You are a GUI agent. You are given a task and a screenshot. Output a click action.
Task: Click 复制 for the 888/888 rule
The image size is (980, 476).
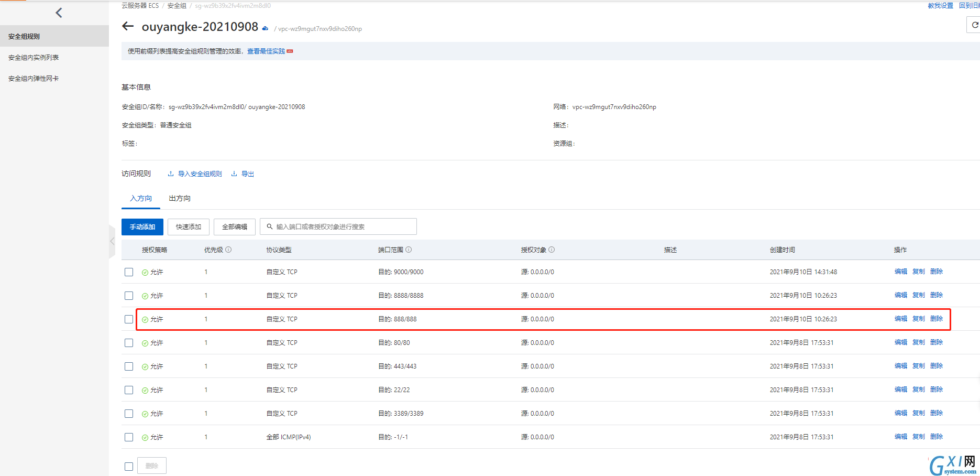pyautogui.click(x=919, y=319)
